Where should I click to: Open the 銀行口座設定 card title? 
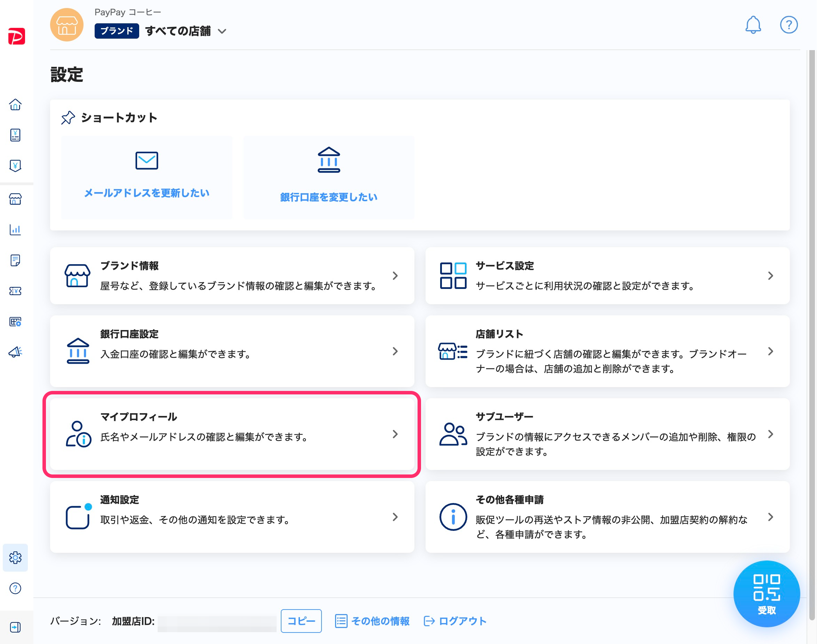pos(129,334)
